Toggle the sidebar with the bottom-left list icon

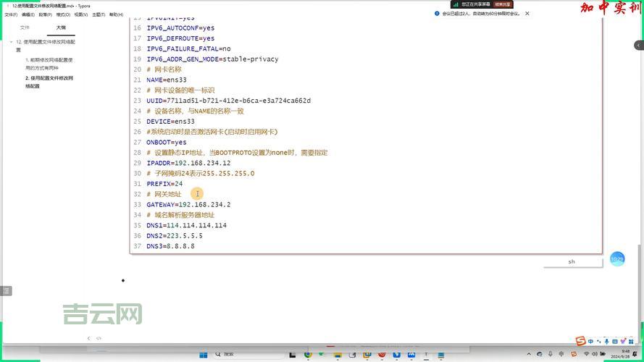7,290
